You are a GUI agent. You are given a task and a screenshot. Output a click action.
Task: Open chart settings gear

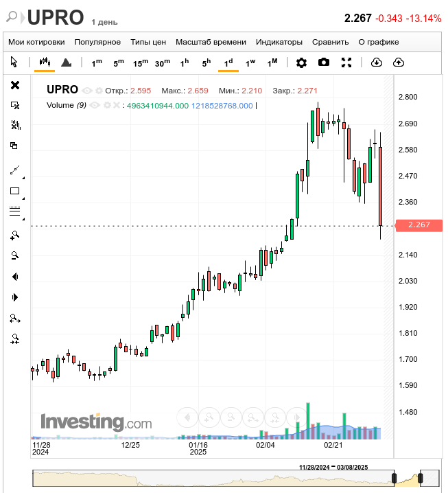(x=301, y=62)
